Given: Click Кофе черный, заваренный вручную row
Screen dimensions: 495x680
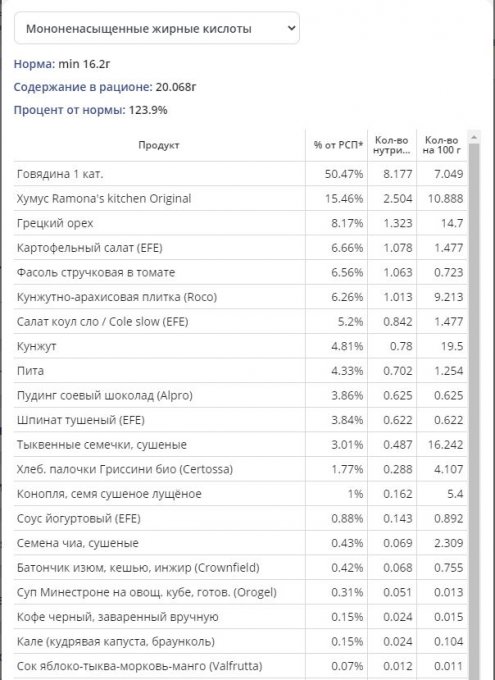Looking at the screenshot, I should coord(240,617).
